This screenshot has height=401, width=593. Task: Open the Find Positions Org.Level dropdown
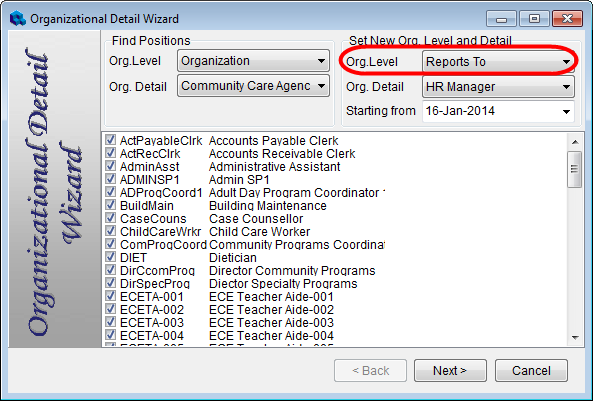point(253,61)
